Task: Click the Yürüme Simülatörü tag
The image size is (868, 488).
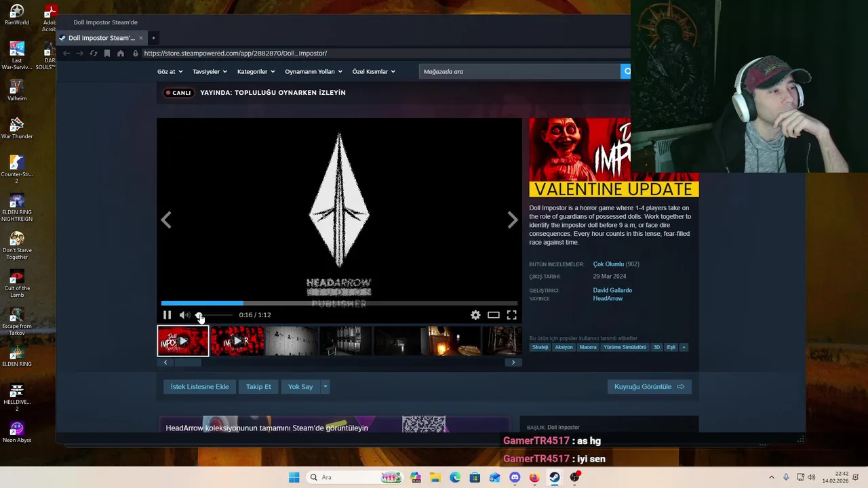Action: (625, 347)
